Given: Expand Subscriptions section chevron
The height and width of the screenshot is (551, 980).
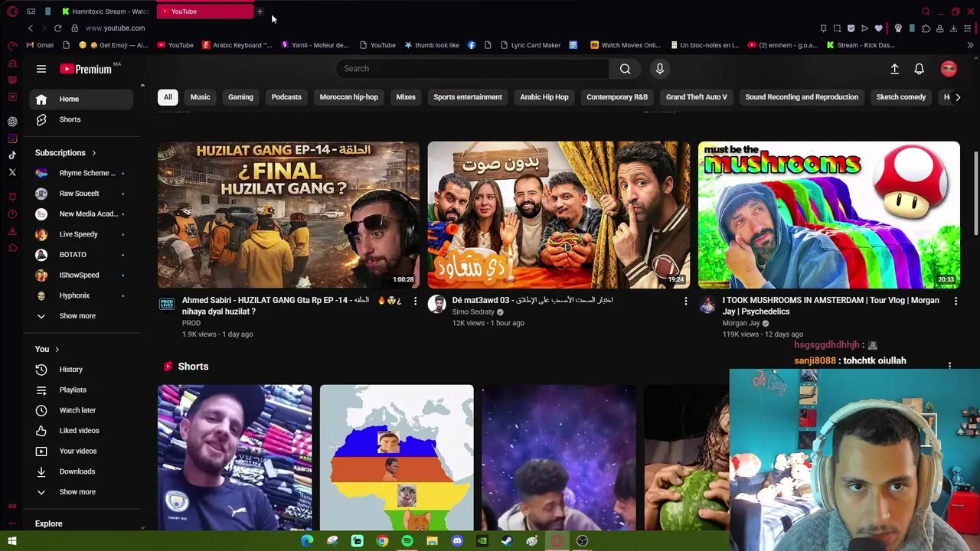Looking at the screenshot, I should (x=93, y=153).
